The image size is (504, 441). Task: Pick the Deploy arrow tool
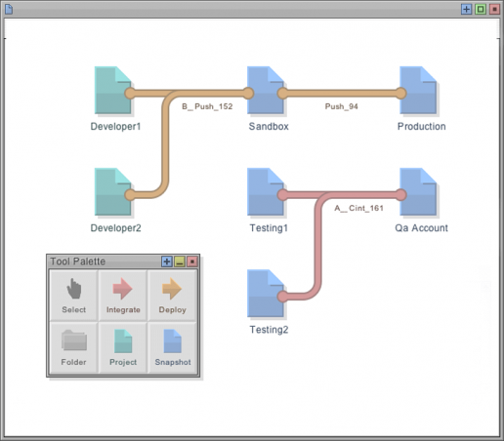click(172, 296)
